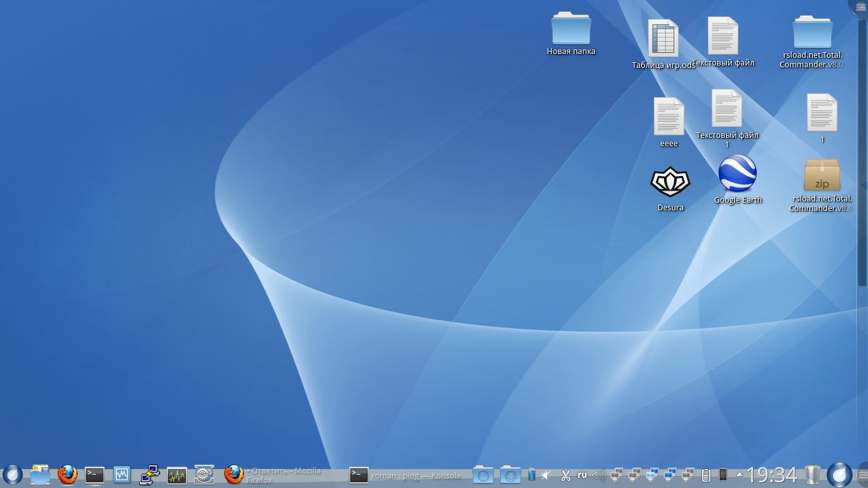Select the 'Текстовый файл' document without a number
This screenshot has width=868, height=488.
[x=723, y=41]
